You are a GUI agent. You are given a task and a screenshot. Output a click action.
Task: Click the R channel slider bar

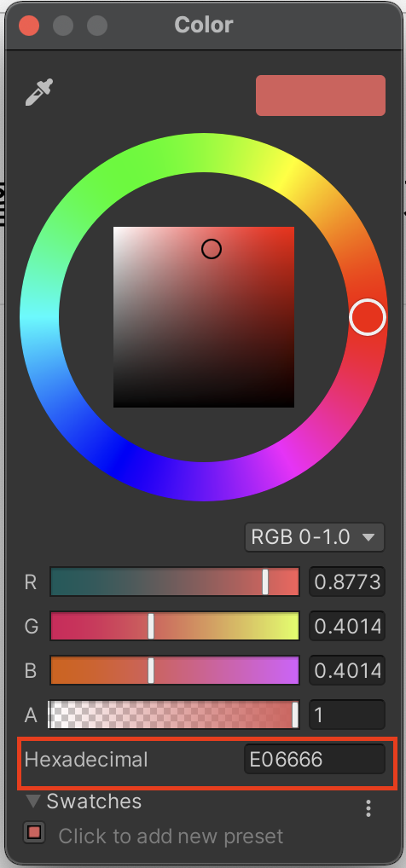pos(175,582)
